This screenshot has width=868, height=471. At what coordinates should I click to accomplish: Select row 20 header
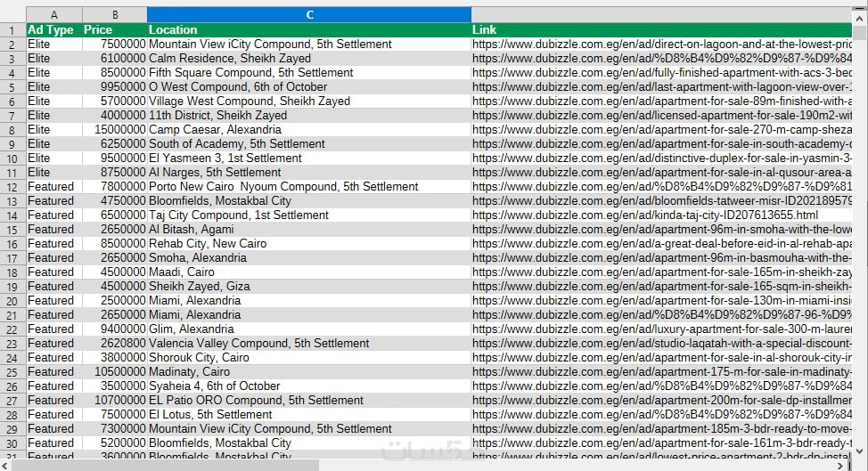click(x=12, y=301)
